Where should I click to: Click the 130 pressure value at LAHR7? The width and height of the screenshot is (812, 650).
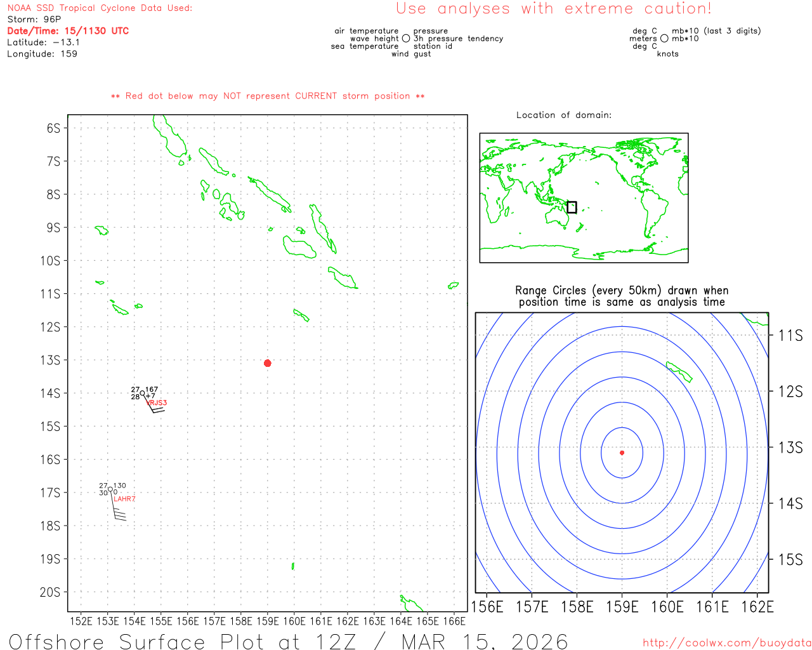click(119, 486)
